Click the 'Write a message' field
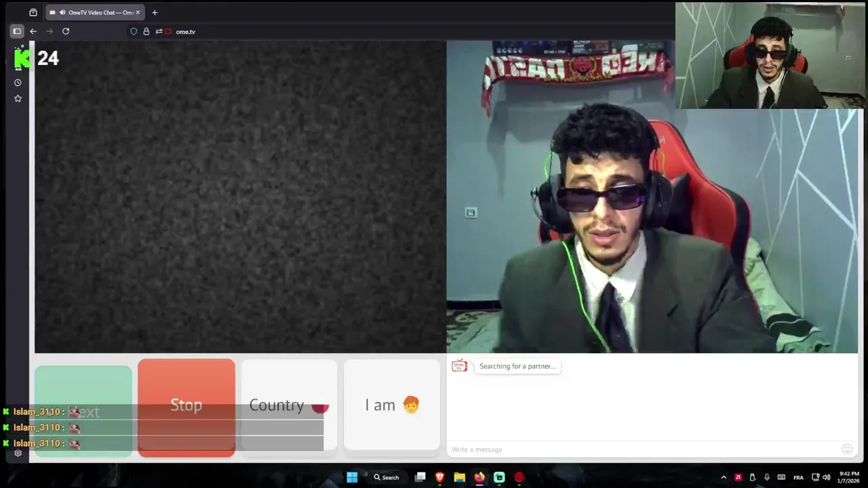Screen dimensions: 868x488 pos(644,449)
